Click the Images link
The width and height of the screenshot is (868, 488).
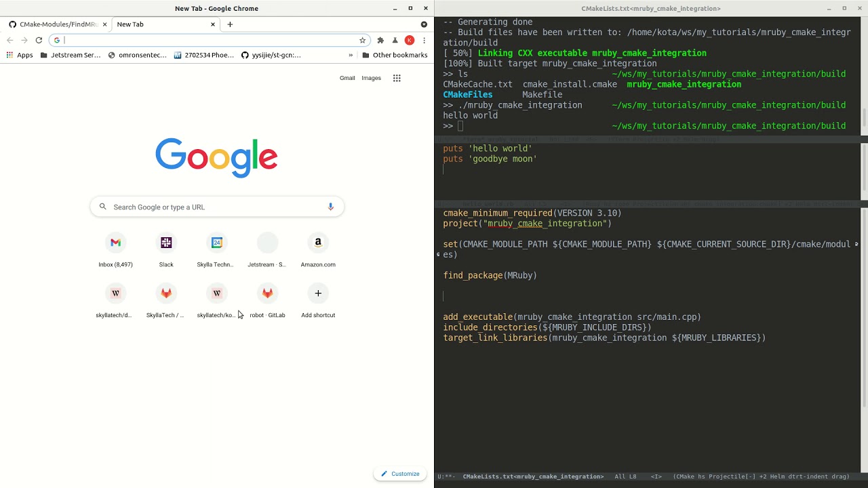click(371, 78)
